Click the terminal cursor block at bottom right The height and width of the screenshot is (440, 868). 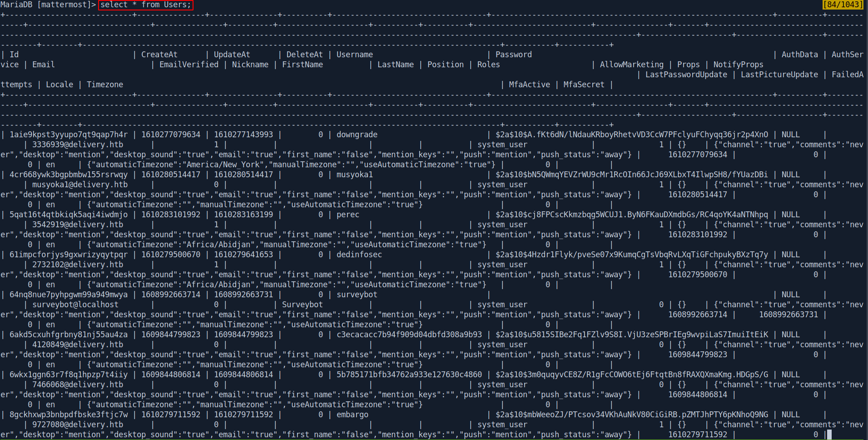pos(829,435)
